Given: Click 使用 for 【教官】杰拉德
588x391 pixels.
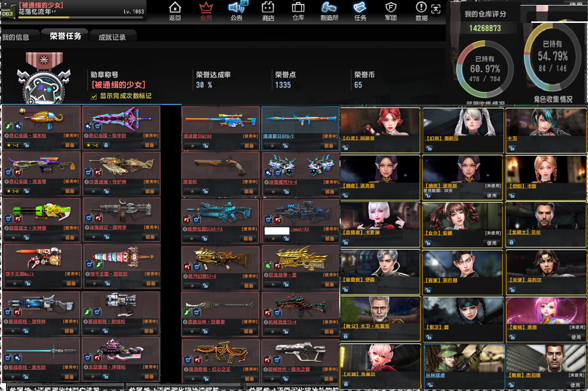Looking at the screenshot, I should (x=575, y=385).
